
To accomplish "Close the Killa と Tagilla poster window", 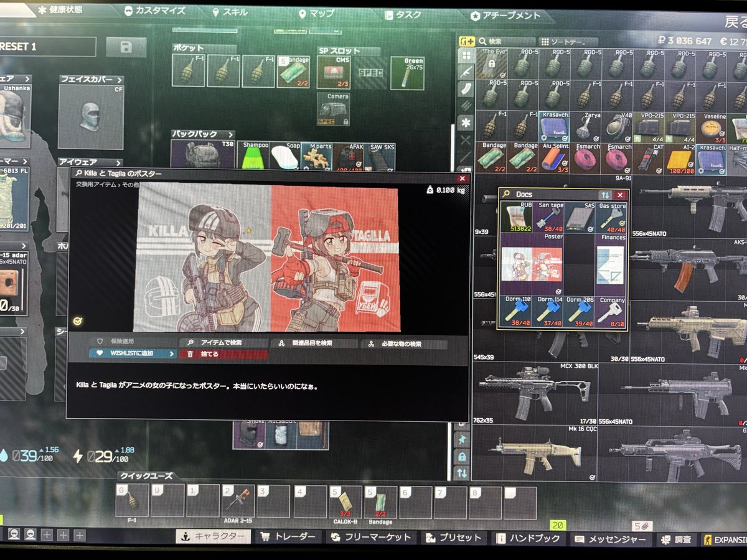I will click(462, 179).
